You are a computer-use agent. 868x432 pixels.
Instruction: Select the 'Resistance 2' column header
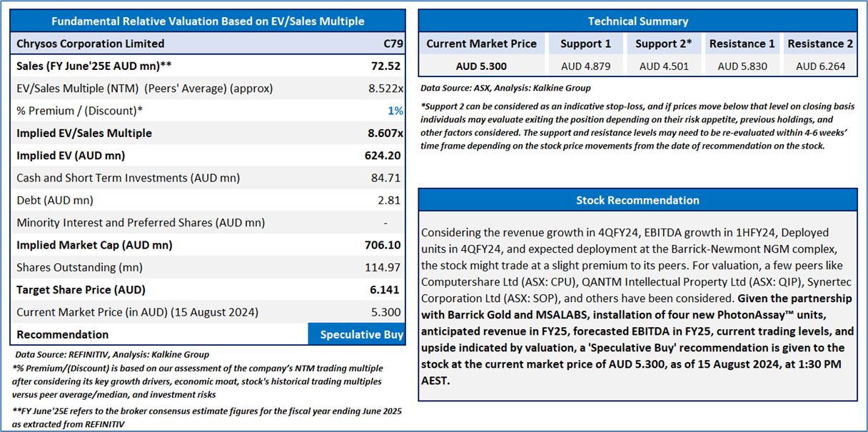tap(820, 44)
